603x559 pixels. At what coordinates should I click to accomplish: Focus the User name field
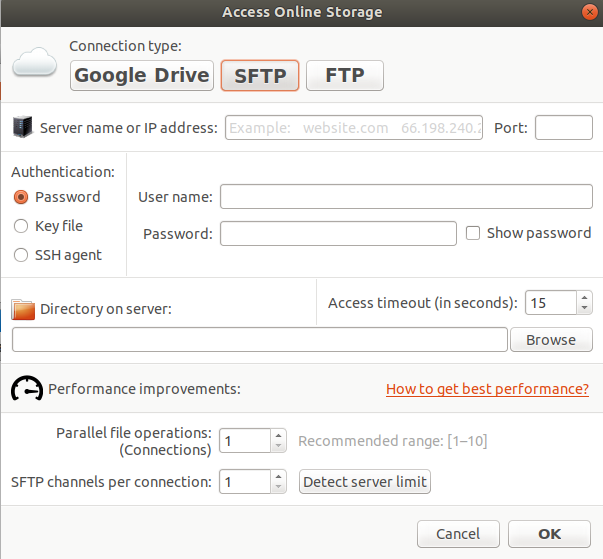406,196
